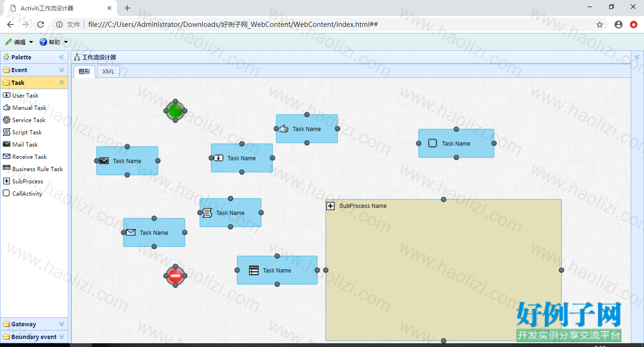Expand the Boundary event palette section
Image resolution: width=644 pixels, height=347 pixels.
pos(62,337)
